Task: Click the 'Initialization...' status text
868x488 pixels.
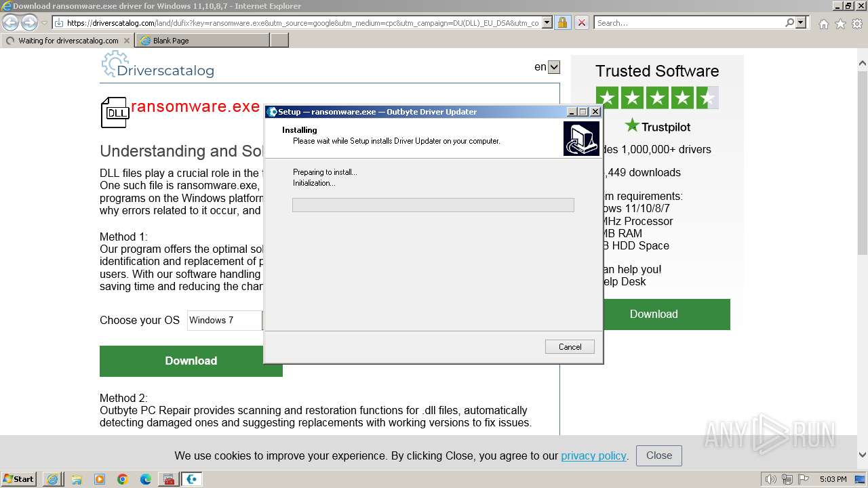Action: [x=314, y=183]
